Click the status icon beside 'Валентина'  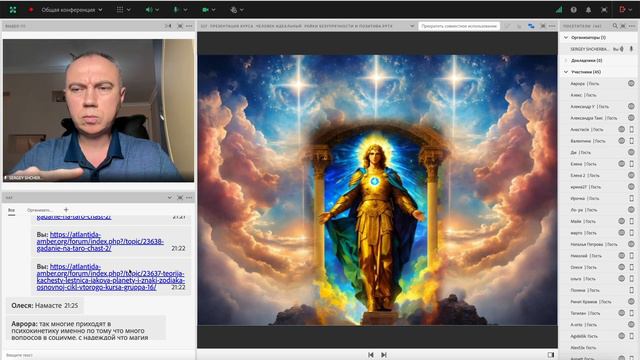(621, 140)
